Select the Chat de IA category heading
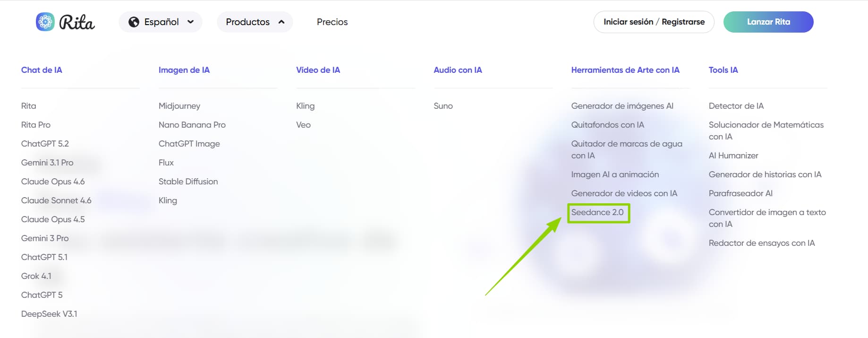Image resolution: width=868 pixels, height=338 pixels. click(x=42, y=70)
